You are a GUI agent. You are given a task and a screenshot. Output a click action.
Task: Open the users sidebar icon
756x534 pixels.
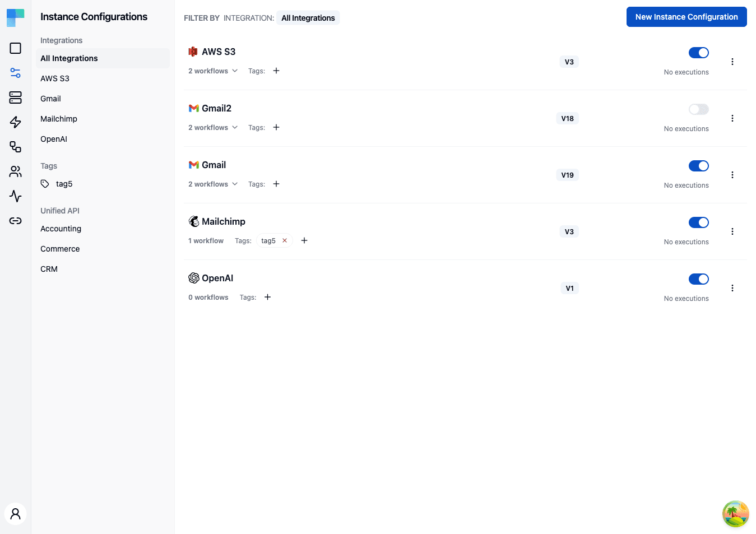click(x=16, y=171)
